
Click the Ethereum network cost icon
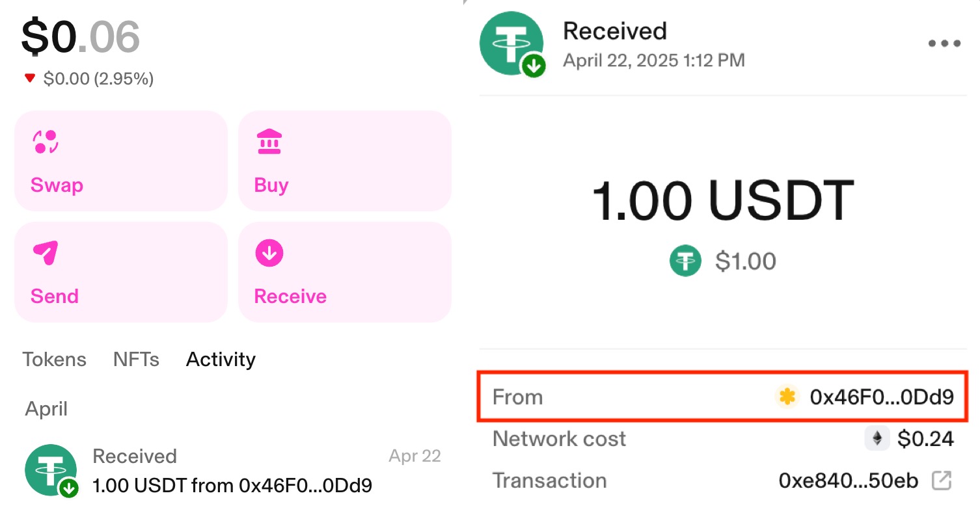tap(877, 439)
